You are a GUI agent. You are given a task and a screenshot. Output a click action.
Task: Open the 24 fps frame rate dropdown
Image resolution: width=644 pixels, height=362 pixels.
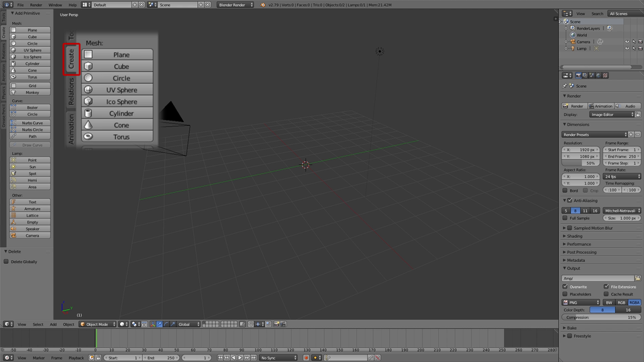click(x=623, y=176)
